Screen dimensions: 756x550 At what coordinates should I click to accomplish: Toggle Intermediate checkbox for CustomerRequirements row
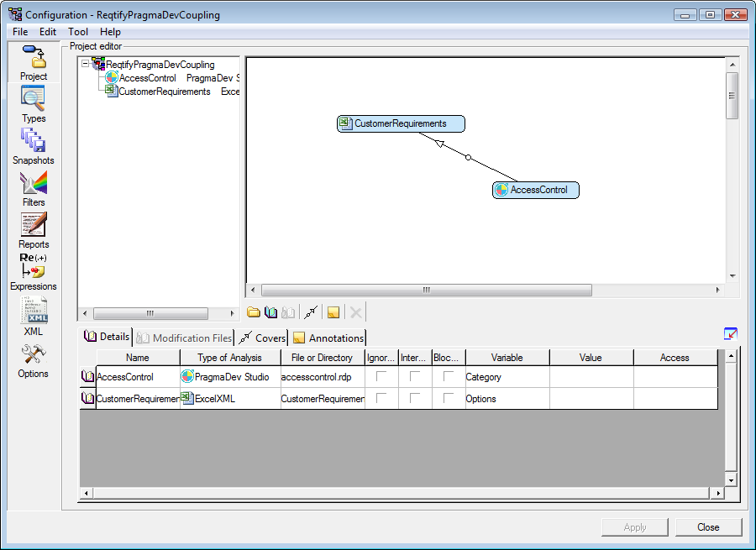415,399
